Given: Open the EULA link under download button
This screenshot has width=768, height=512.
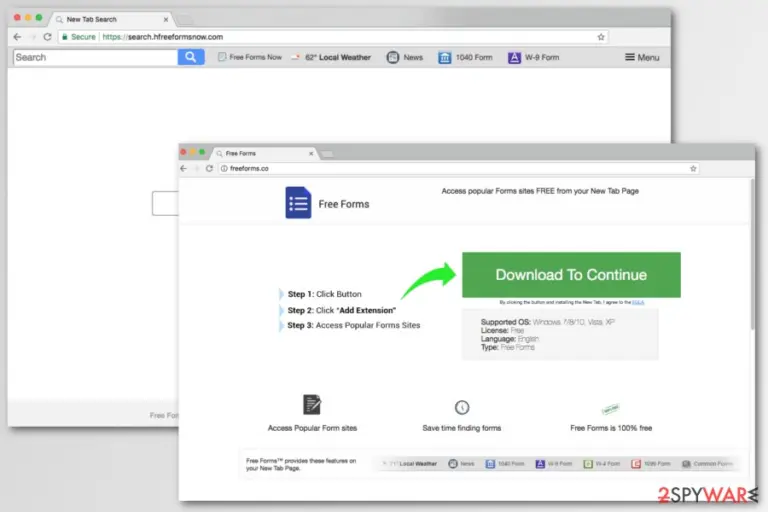Looking at the screenshot, I should 638,302.
